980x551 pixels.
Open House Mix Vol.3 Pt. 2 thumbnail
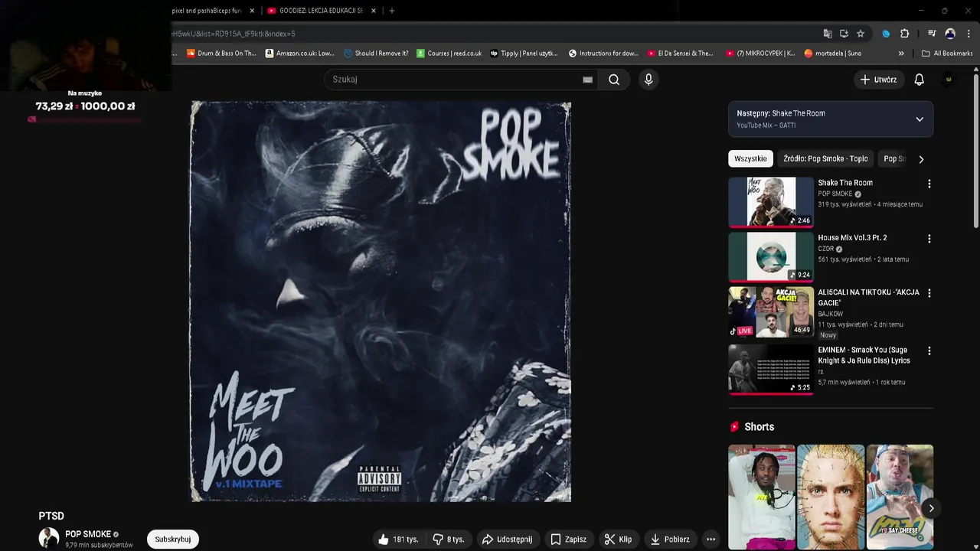[771, 257]
